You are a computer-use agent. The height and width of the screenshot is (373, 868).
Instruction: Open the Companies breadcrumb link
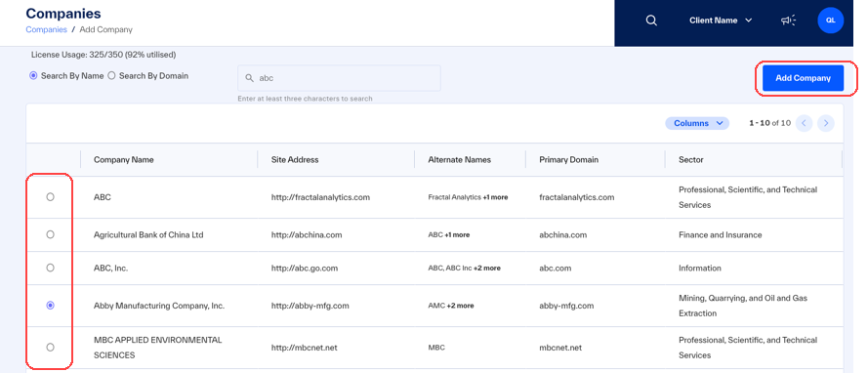click(46, 29)
